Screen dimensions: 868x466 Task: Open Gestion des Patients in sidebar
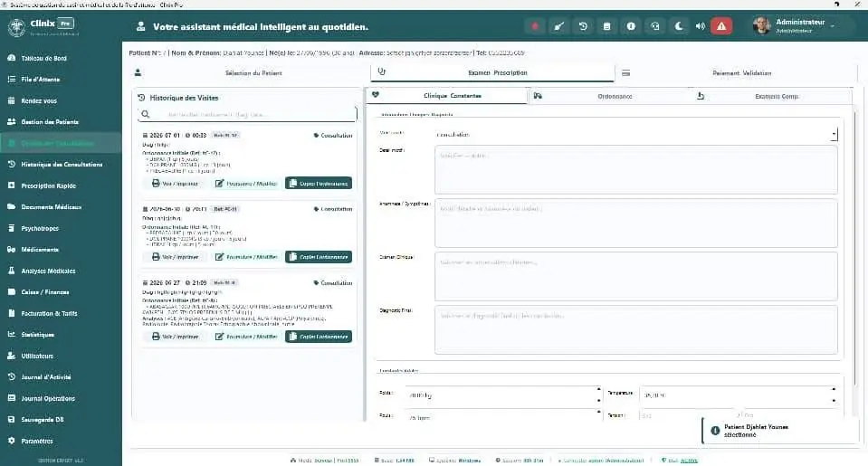point(49,122)
